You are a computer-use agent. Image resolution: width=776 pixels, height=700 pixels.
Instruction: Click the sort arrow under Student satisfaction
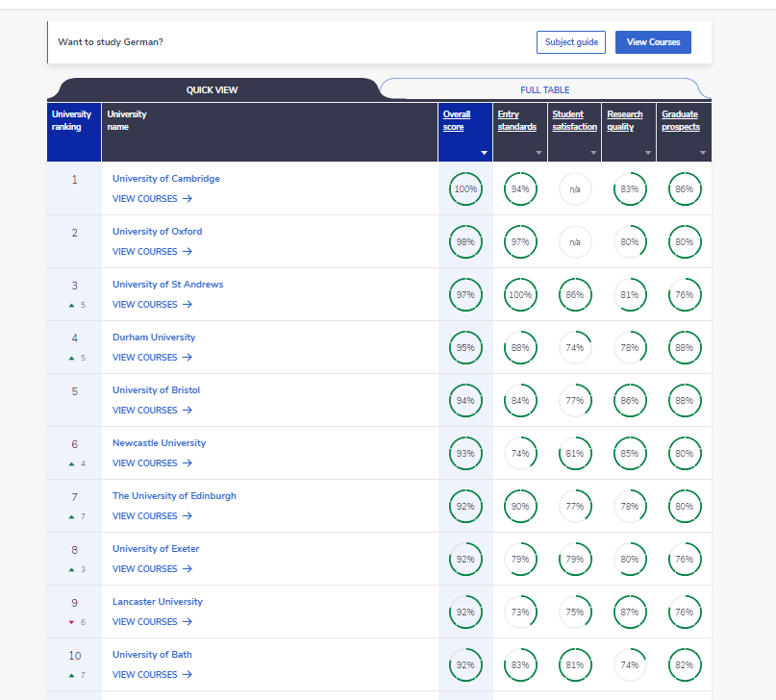coord(593,153)
